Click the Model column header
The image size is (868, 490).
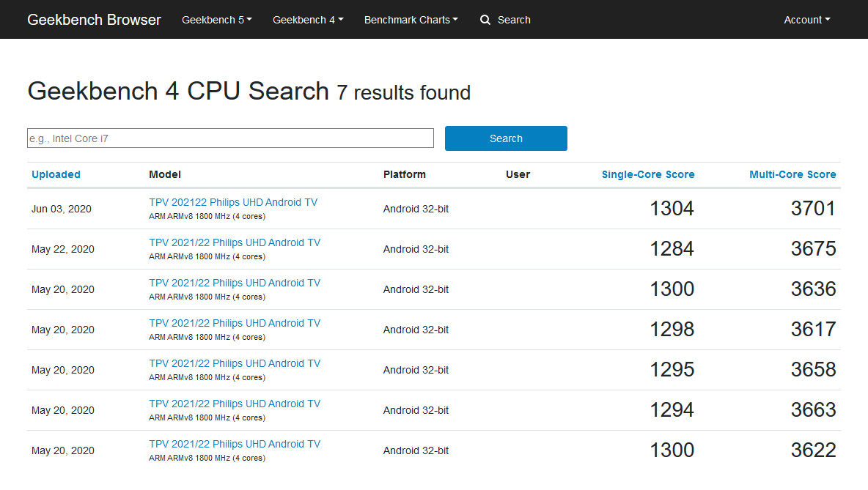165,174
